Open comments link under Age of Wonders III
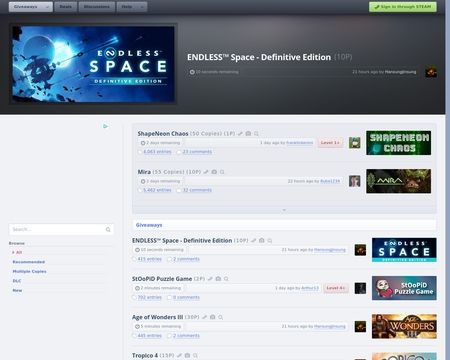Screen dimensions: 450x360 coord(186,336)
